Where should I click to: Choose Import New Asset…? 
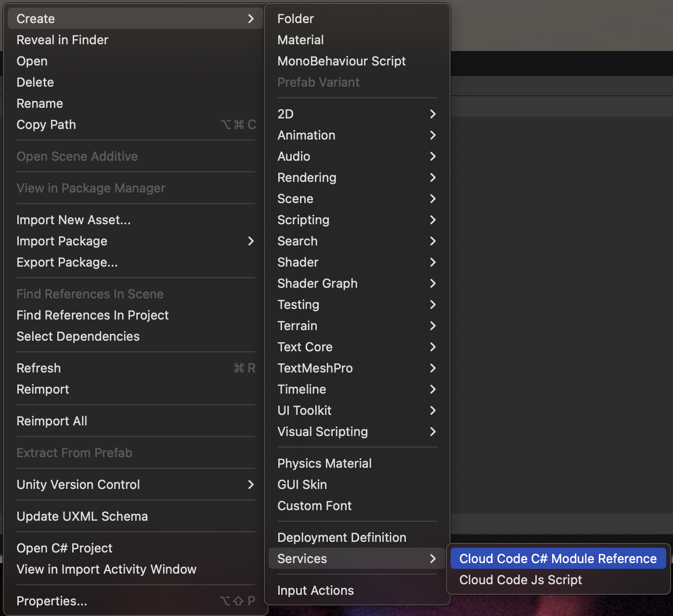[x=74, y=220]
